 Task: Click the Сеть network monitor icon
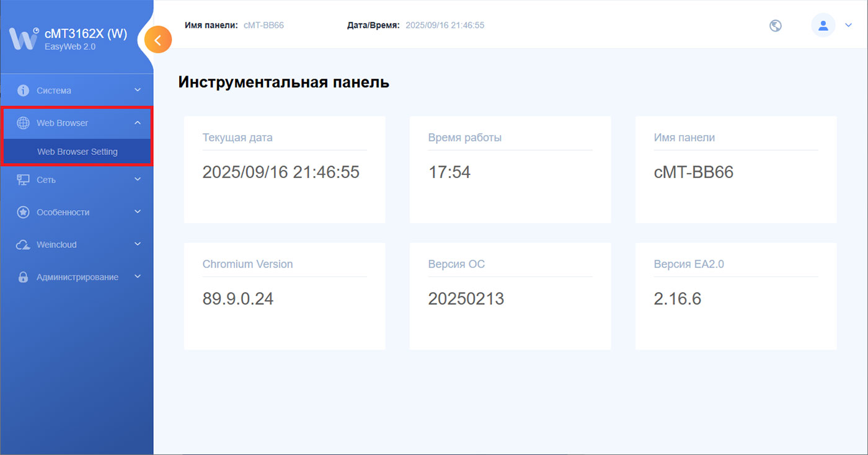(x=23, y=180)
